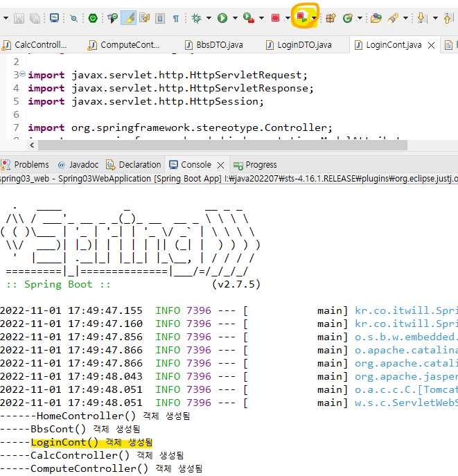This screenshot has height=476, width=458.
Task: Click the o.s.b.w.embedded logger link
Action: pos(406,337)
